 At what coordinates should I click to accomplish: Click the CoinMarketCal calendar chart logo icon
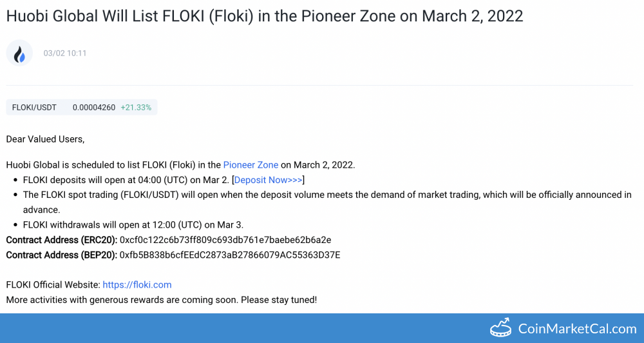(500, 328)
